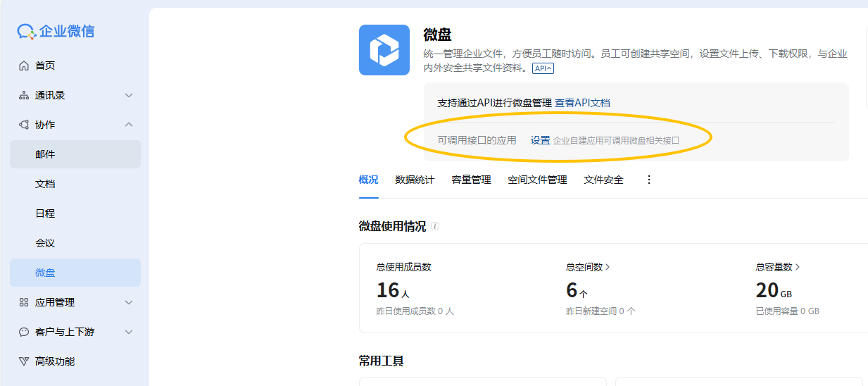Click the 6个 space count
The height and width of the screenshot is (386, 868).
[x=577, y=290]
